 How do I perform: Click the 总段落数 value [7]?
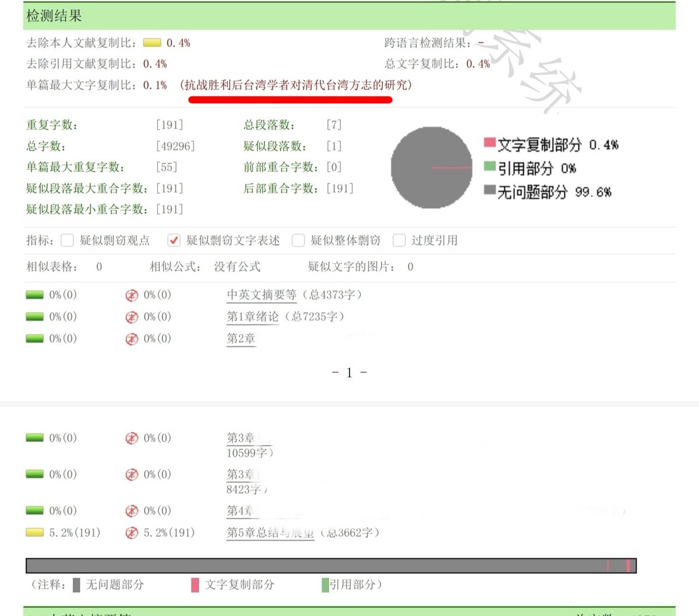334,125
